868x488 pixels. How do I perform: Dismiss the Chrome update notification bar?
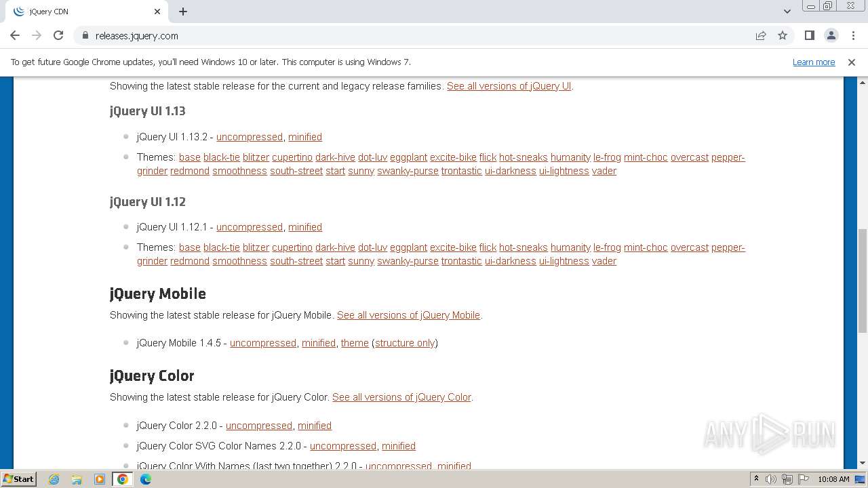click(x=852, y=62)
